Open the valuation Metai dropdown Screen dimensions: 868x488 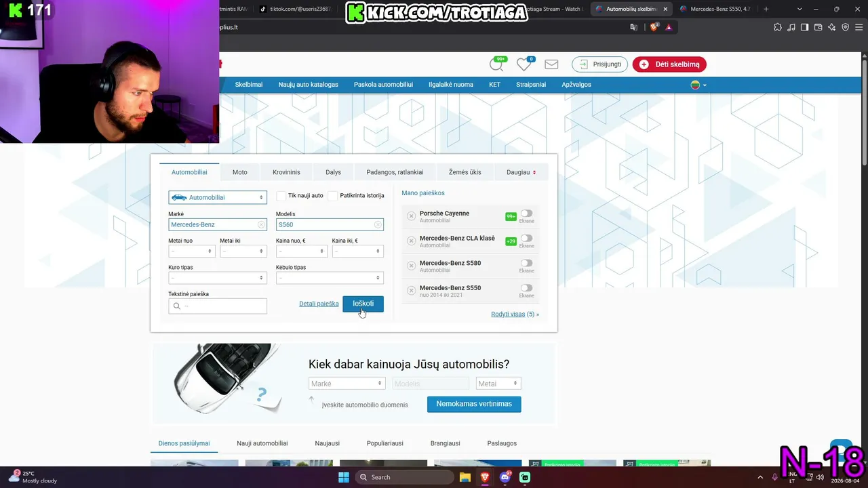(498, 384)
